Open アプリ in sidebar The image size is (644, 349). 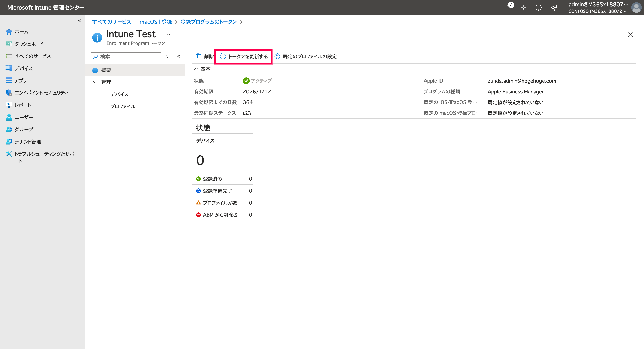[x=16, y=81]
